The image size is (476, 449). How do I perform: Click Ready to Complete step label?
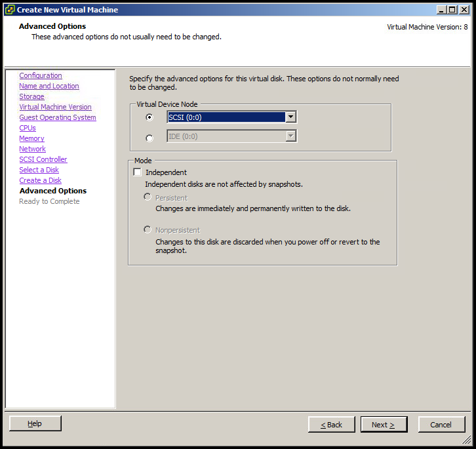coord(49,201)
